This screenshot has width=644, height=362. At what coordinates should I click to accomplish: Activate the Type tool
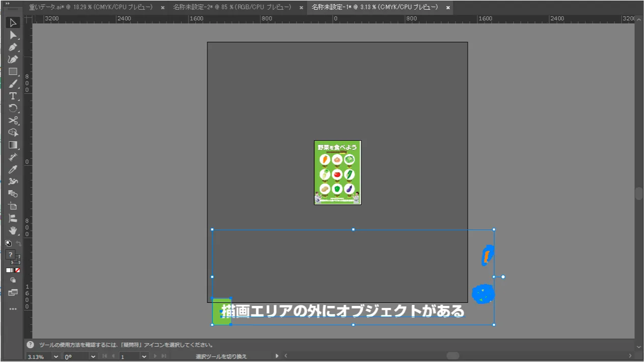tap(13, 96)
